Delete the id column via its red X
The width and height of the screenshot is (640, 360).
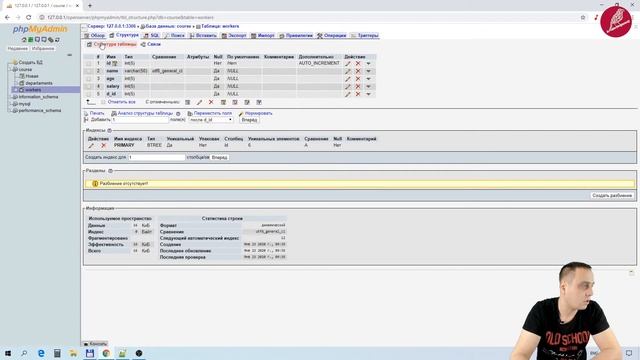(x=358, y=63)
